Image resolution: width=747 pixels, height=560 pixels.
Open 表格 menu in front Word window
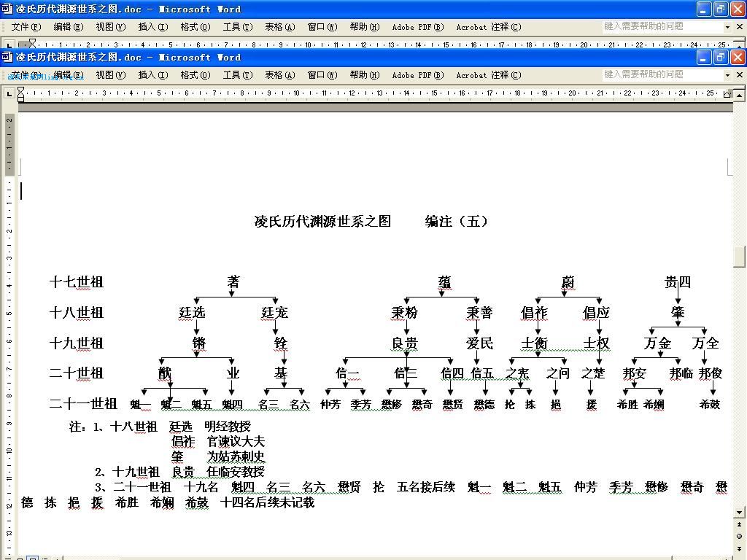(280, 75)
